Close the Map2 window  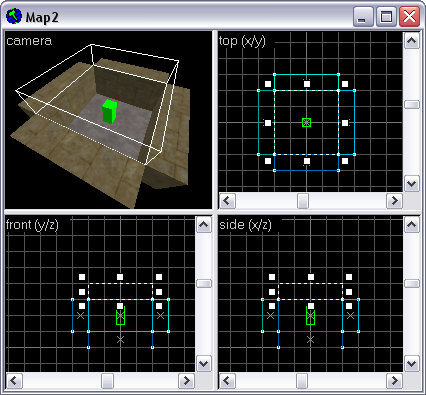coord(409,16)
